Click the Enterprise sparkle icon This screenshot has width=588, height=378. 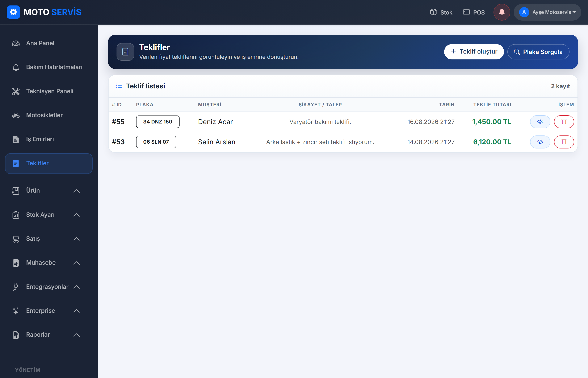16,311
